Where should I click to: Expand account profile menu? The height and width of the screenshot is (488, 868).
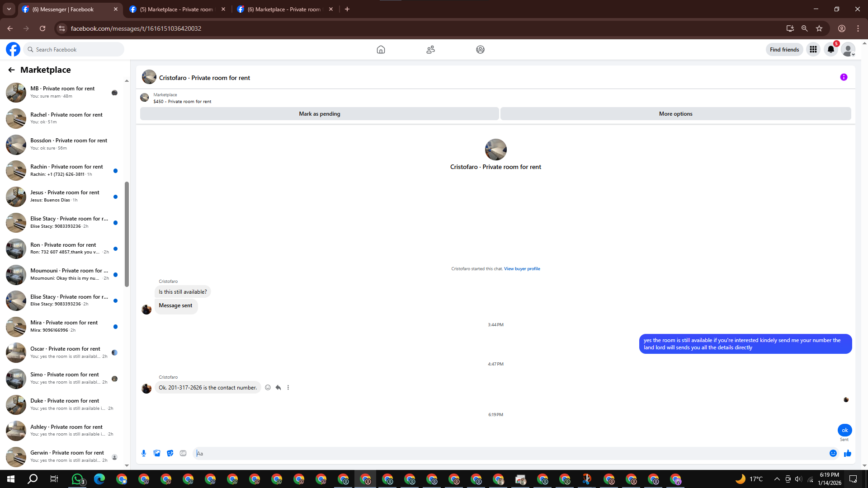coord(848,49)
